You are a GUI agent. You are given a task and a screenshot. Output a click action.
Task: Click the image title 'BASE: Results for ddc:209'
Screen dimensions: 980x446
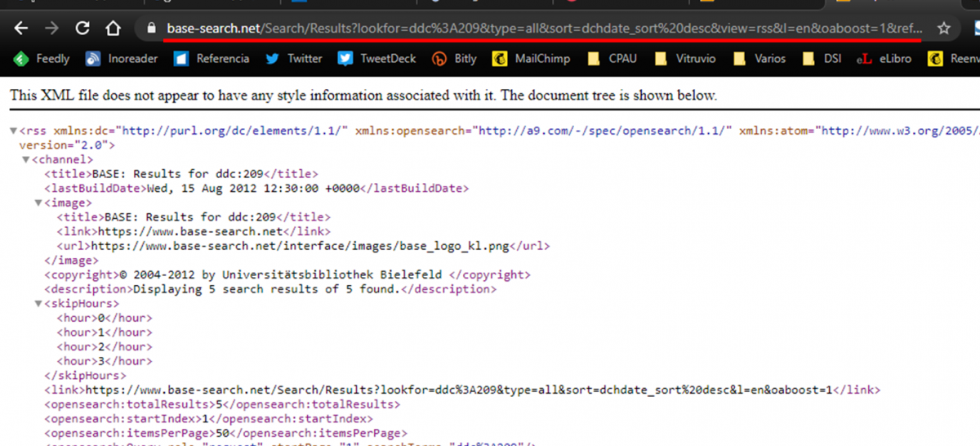pos(194,217)
